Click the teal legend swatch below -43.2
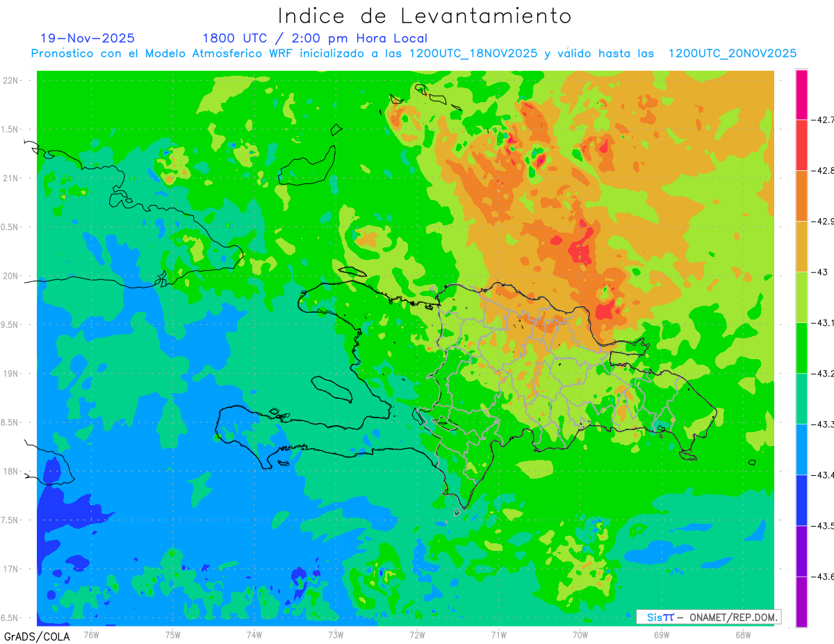834x644 pixels. [x=801, y=398]
